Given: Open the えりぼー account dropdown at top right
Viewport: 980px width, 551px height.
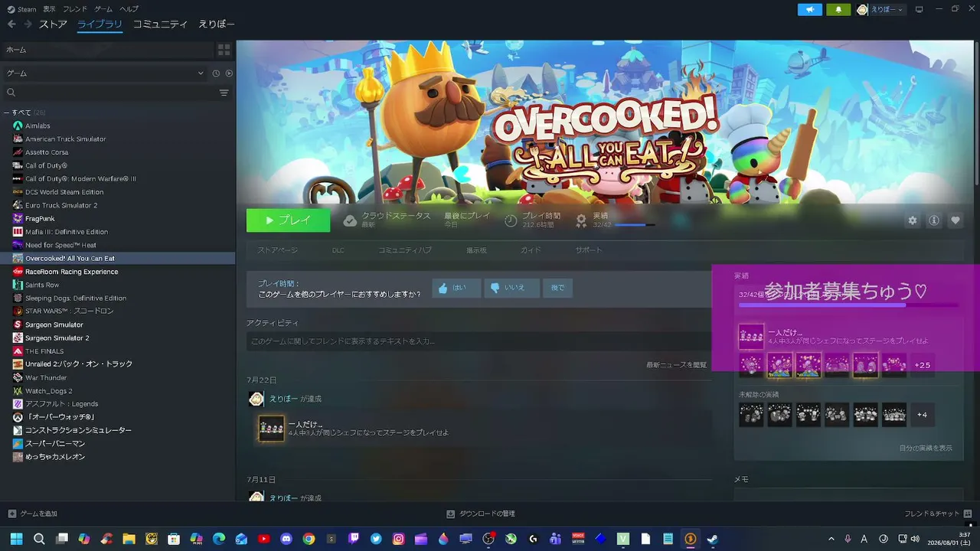Looking at the screenshot, I should pos(880,9).
